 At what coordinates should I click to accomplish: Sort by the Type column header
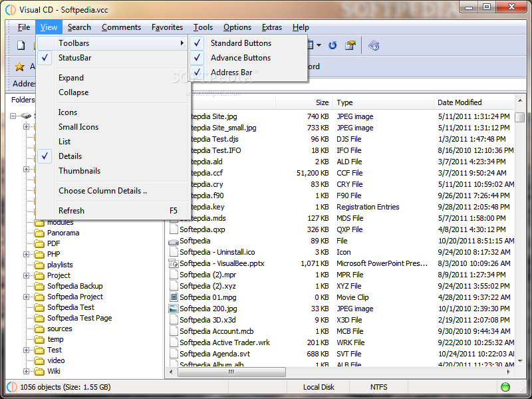(x=383, y=102)
